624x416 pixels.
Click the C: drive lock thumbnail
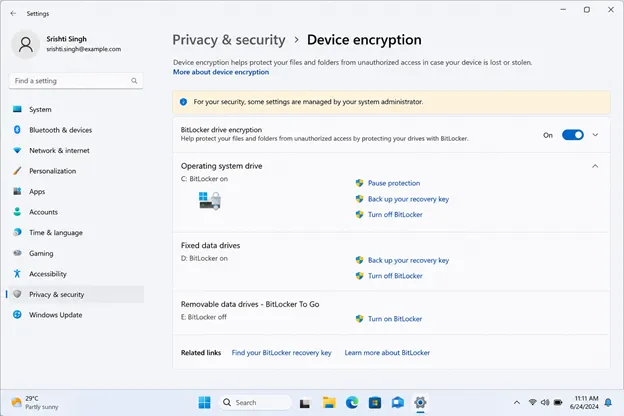210,200
